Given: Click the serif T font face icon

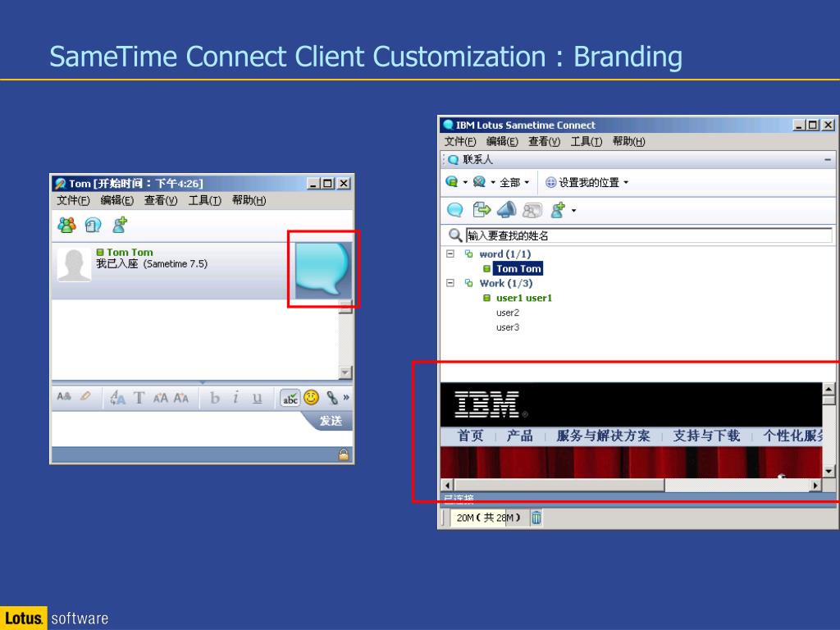Looking at the screenshot, I should point(139,398).
